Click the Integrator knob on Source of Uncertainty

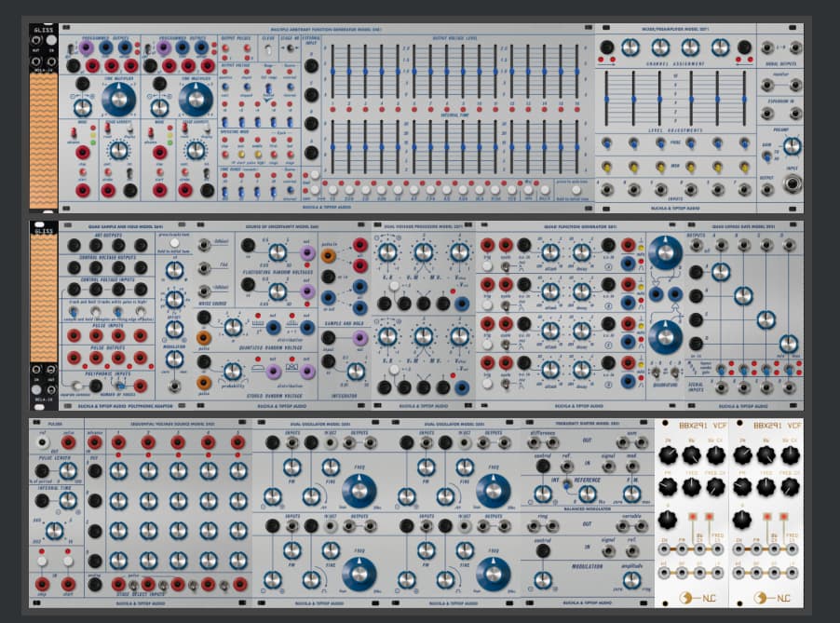pyautogui.click(x=356, y=372)
